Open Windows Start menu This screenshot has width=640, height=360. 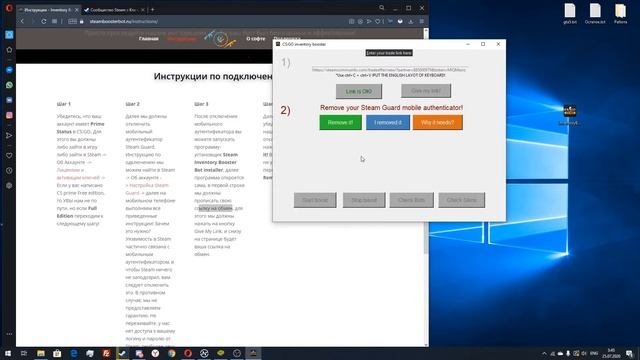pos(8,353)
